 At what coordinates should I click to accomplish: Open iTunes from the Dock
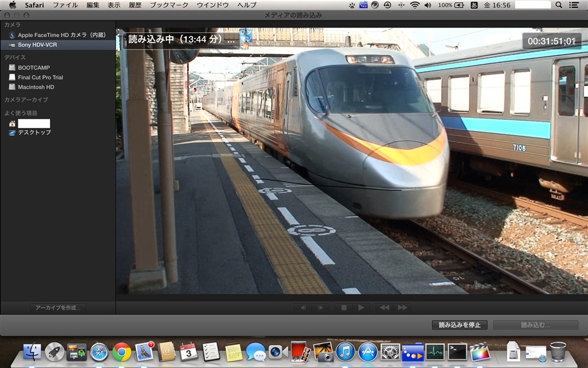pos(345,352)
